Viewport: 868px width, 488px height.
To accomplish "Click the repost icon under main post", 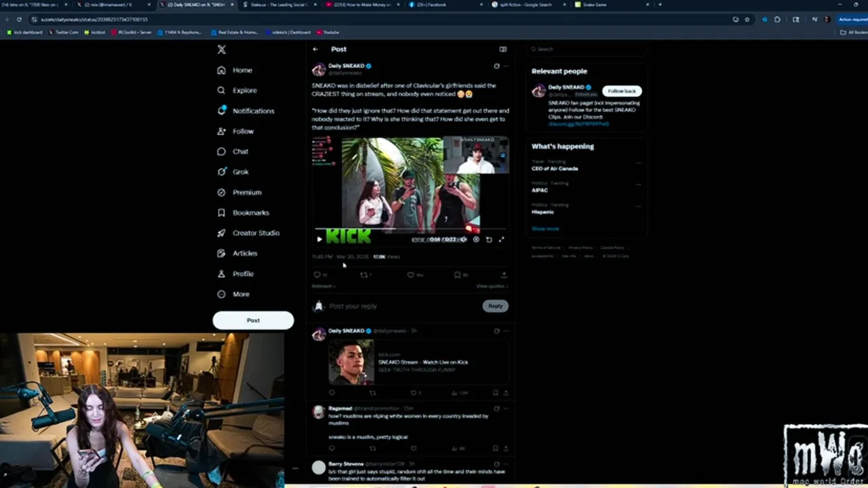I will coord(363,274).
